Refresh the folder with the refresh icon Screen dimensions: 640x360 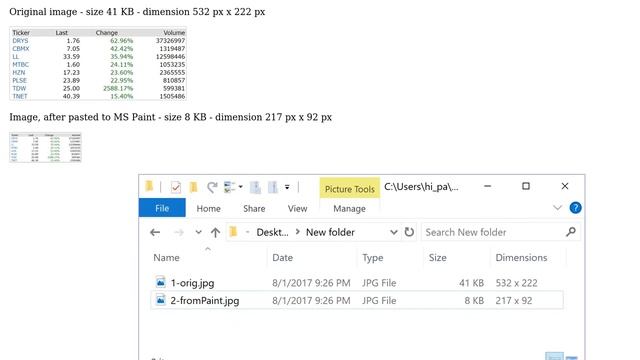click(409, 232)
